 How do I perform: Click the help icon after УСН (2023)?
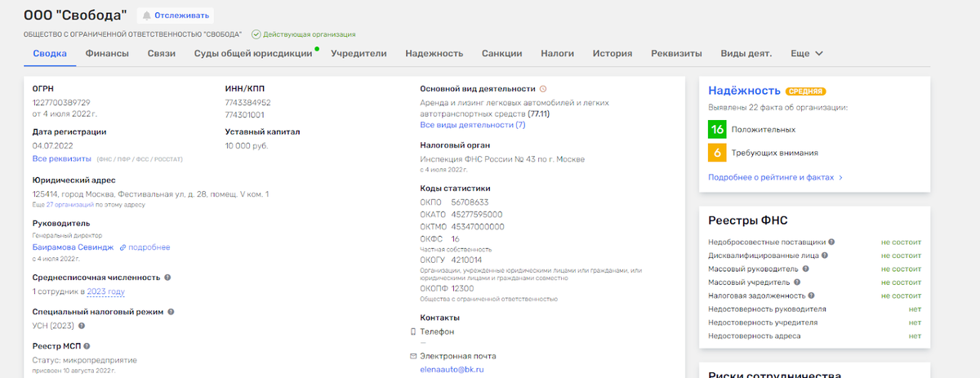[x=82, y=326]
